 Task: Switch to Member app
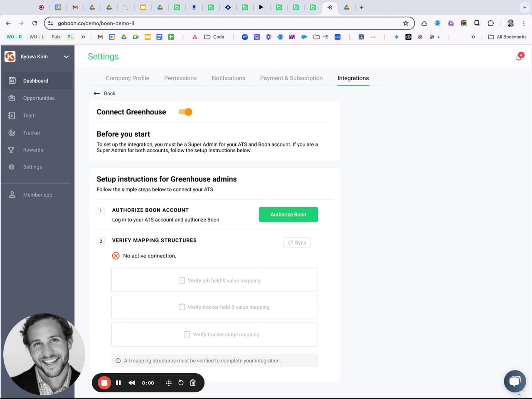(x=37, y=195)
